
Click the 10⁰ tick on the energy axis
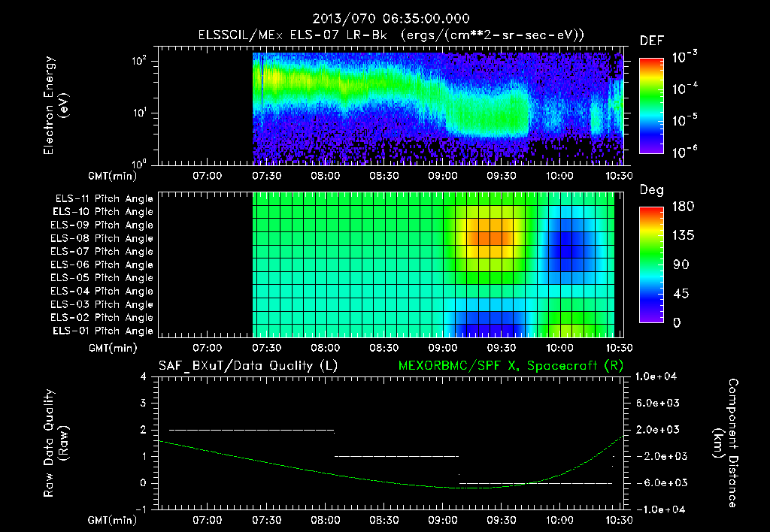pyautogui.click(x=139, y=163)
